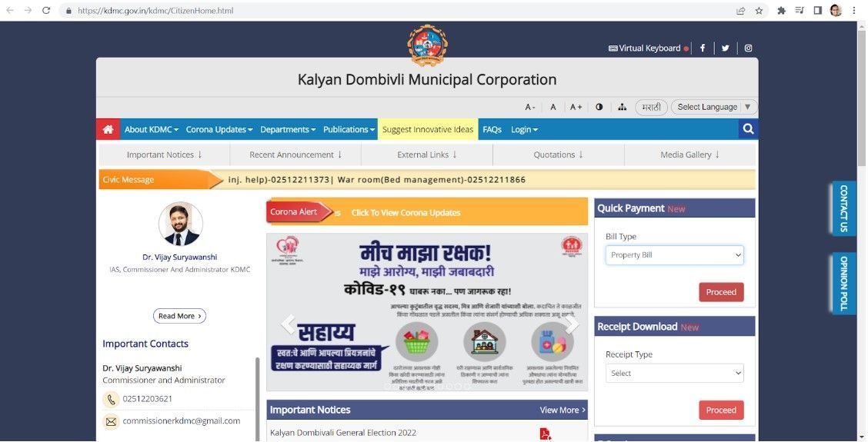Open the Bill Type dropdown
This screenshot has width=868, height=442.
click(x=674, y=255)
